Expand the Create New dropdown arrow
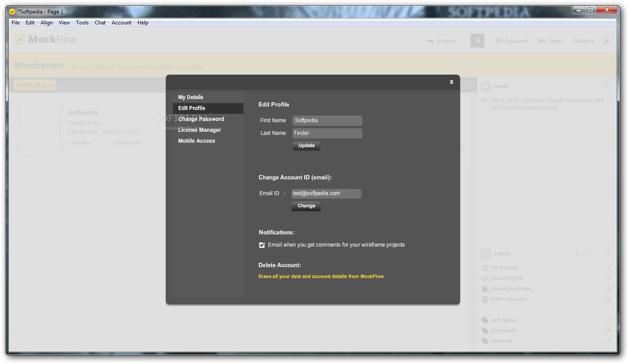The height and width of the screenshot is (364, 629). click(x=52, y=85)
